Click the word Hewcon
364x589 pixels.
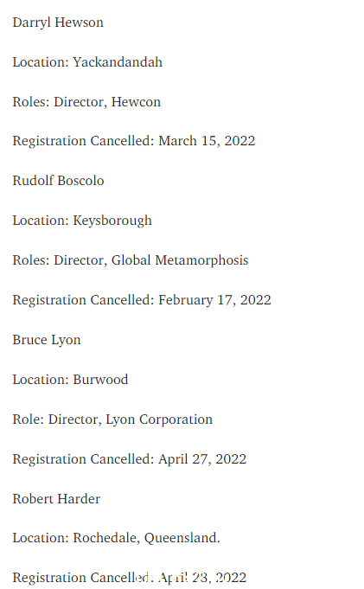(137, 102)
